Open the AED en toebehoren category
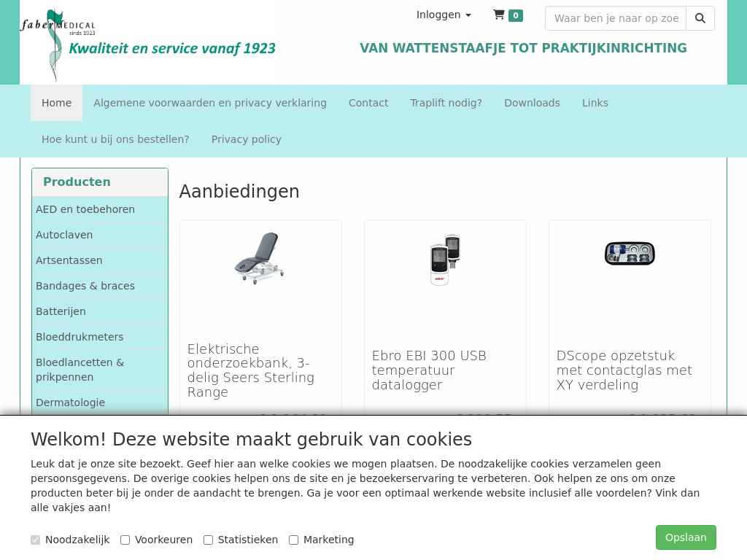Viewport: 747px width, 560px height. point(100,209)
